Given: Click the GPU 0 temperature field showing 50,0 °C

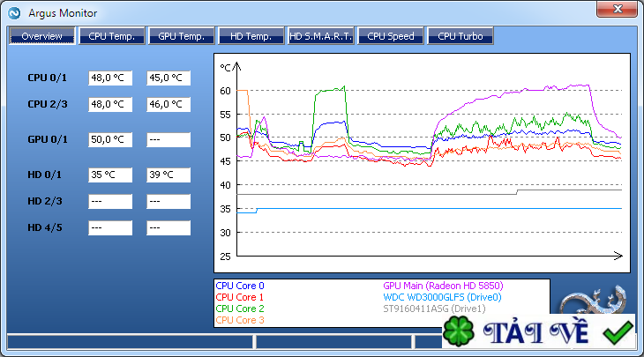Looking at the screenshot, I should [110, 139].
